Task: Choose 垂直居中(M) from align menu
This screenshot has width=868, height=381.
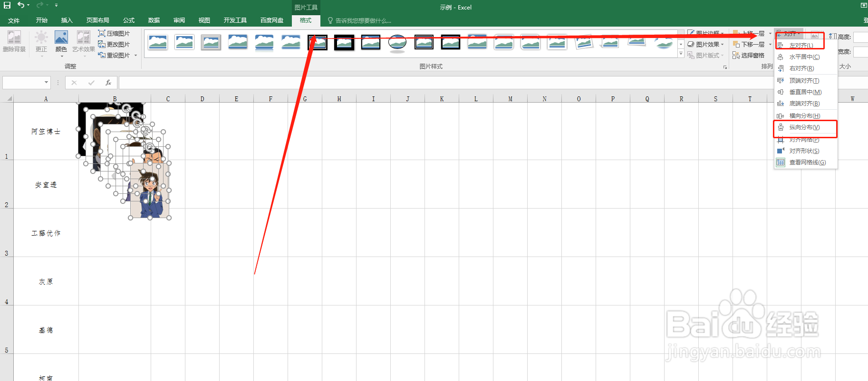Action: [806, 92]
